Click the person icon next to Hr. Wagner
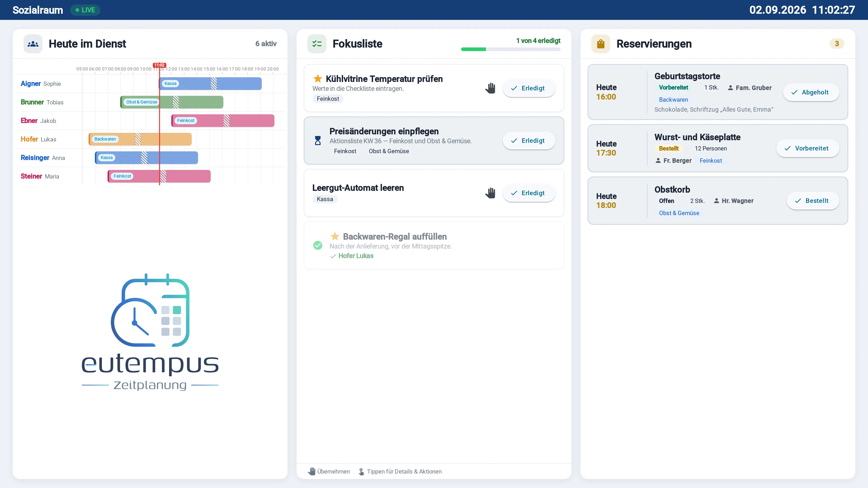Screen dimensions: 868x488 (716, 201)
